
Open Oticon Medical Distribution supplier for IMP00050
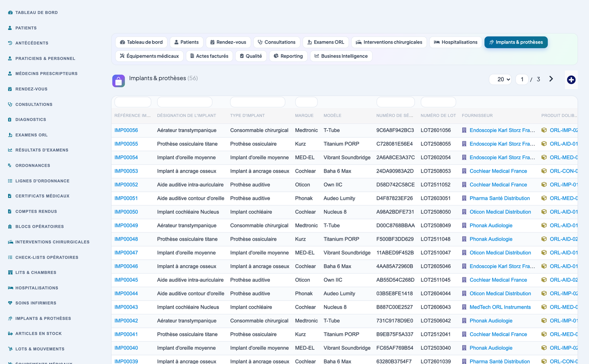tap(500, 212)
